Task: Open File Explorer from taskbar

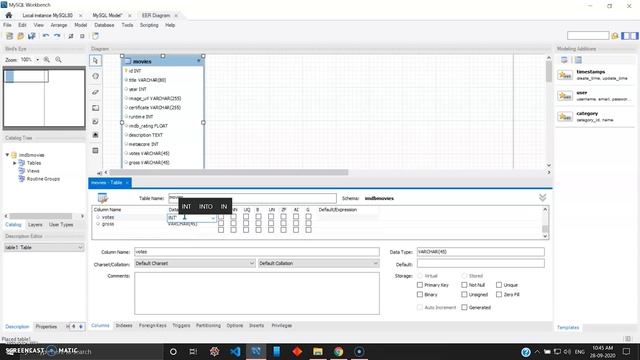Action: pyautogui.click(x=318, y=351)
